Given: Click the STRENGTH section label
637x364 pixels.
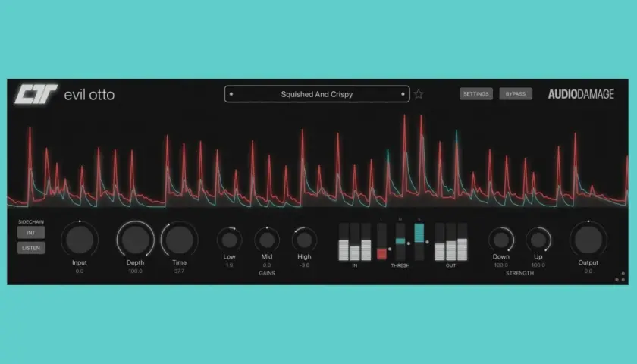Looking at the screenshot, I should click(x=519, y=274).
